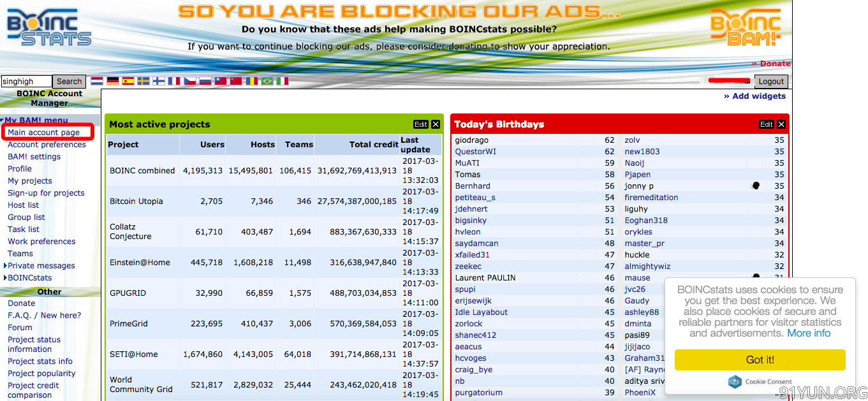
Task: Select the Taiwan flag language
Action: (221, 81)
